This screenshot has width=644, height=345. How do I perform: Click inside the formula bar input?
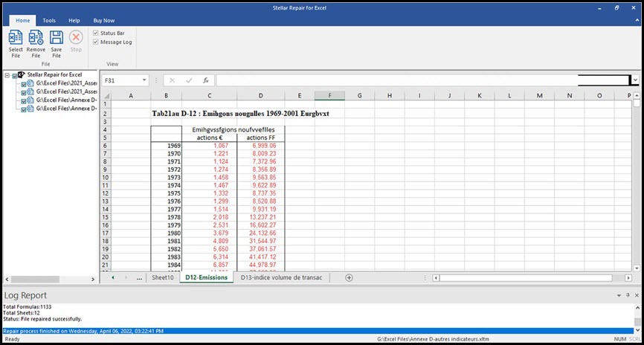(x=396, y=80)
